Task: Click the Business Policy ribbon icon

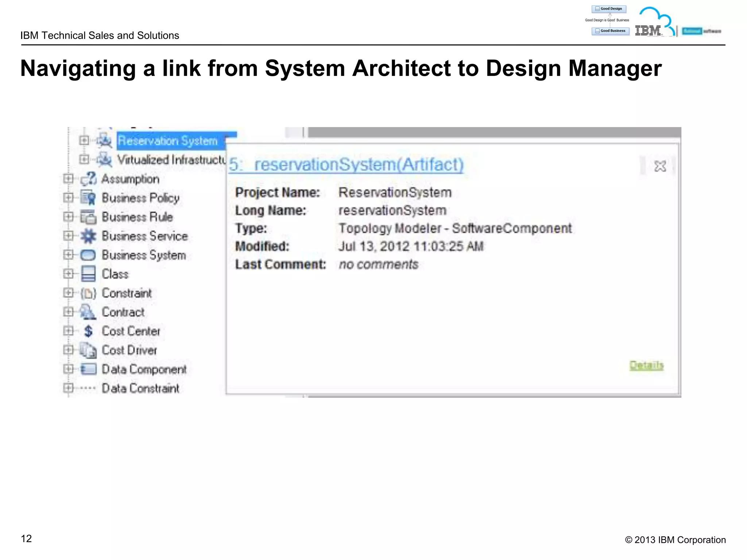Action: point(88,198)
